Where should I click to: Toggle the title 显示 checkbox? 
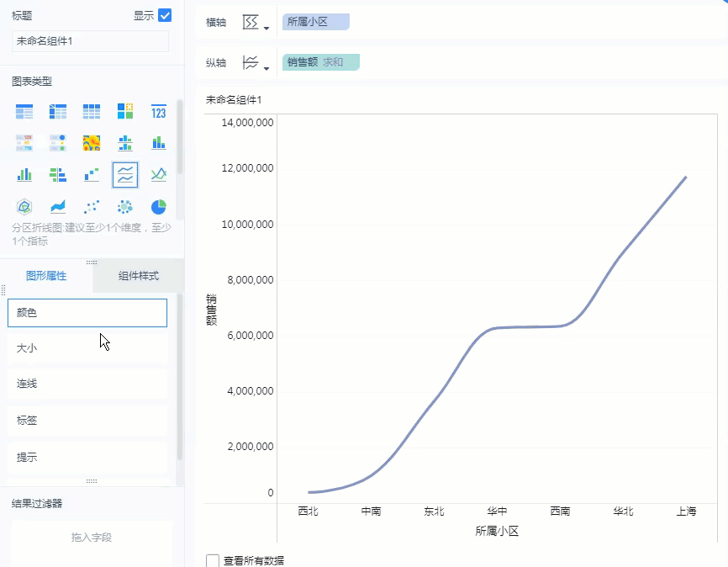click(x=165, y=15)
